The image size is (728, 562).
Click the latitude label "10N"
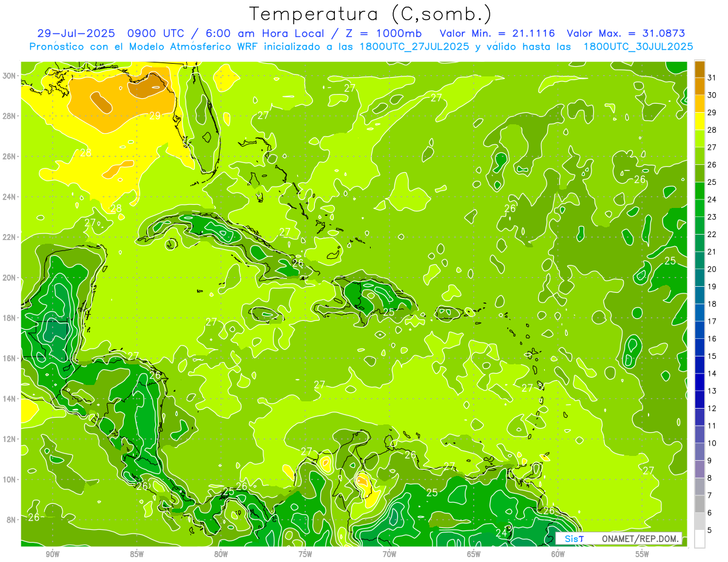(x=10, y=480)
